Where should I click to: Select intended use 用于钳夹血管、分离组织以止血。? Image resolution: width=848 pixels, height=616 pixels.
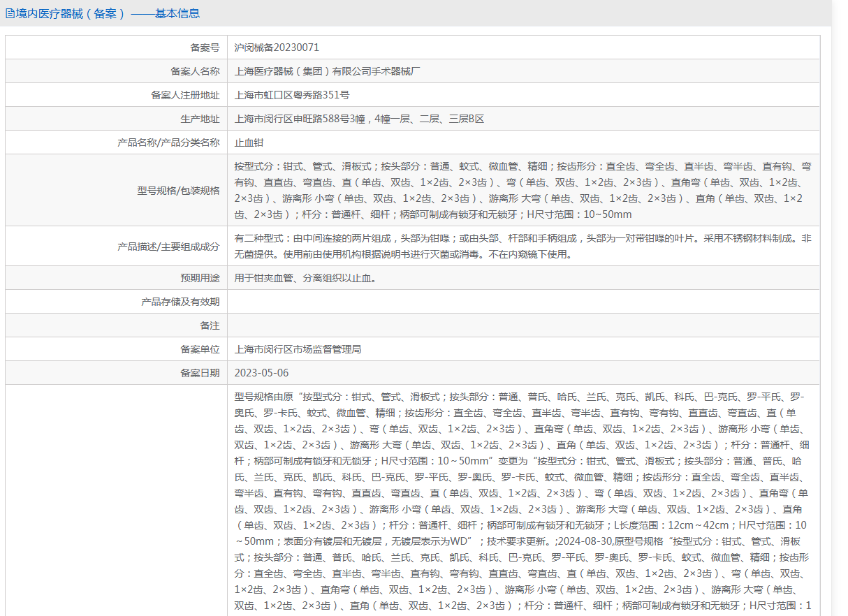[307, 278]
